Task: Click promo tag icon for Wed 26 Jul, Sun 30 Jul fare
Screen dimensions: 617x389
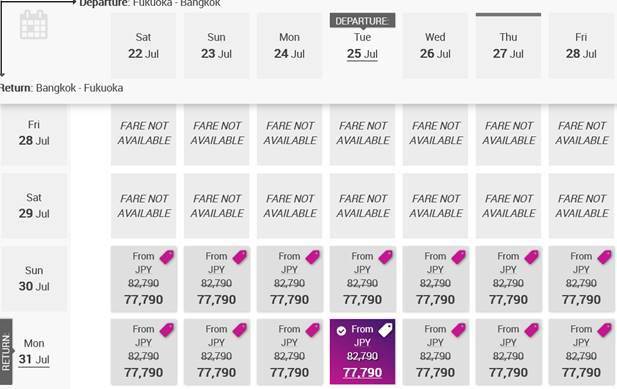Action: [x=459, y=257]
